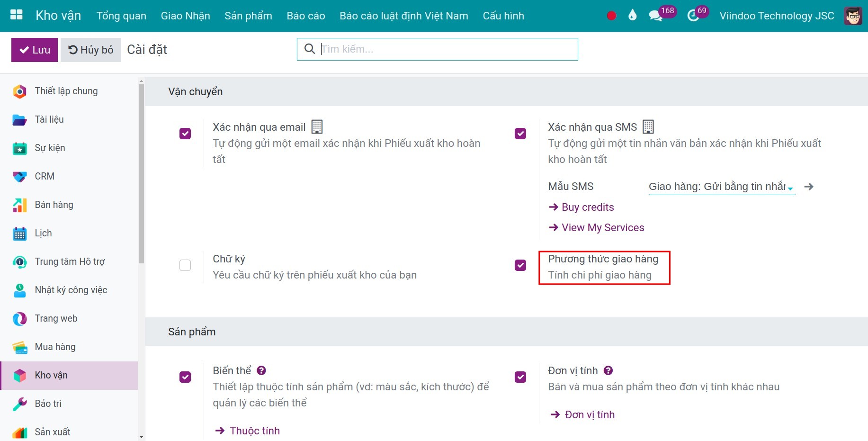Open the Thuộc tính link
868x441 pixels.
click(x=247, y=431)
